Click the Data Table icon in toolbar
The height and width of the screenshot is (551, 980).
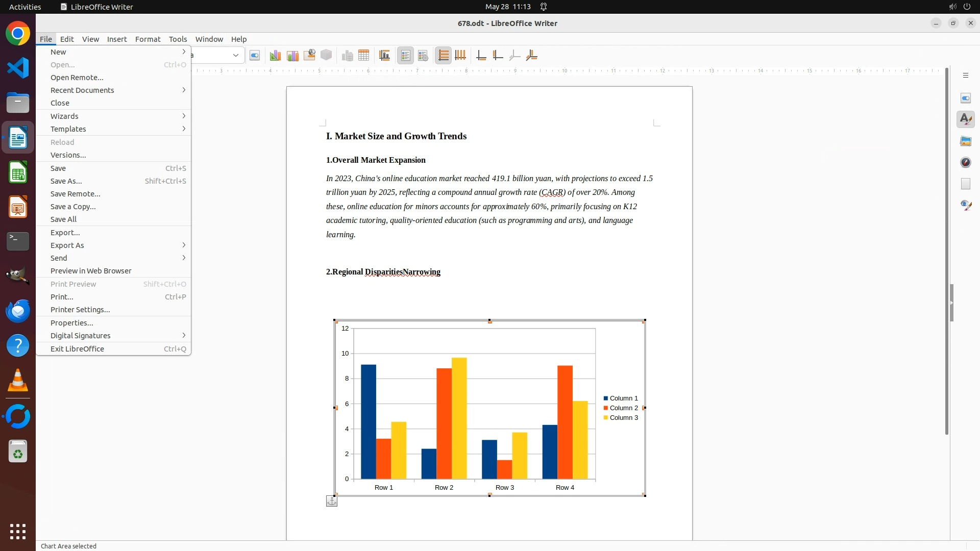(x=364, y=55)
